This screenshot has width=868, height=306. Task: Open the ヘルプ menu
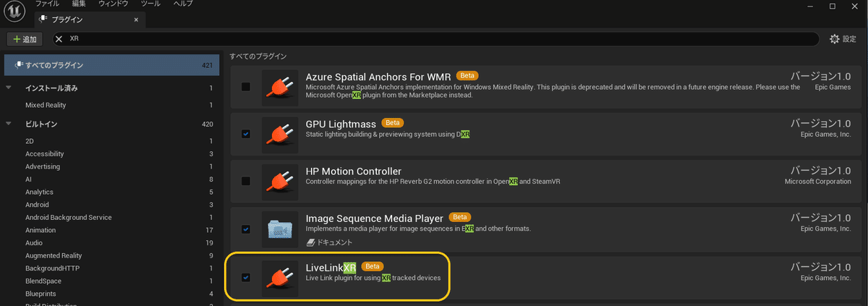pos(183,4)
